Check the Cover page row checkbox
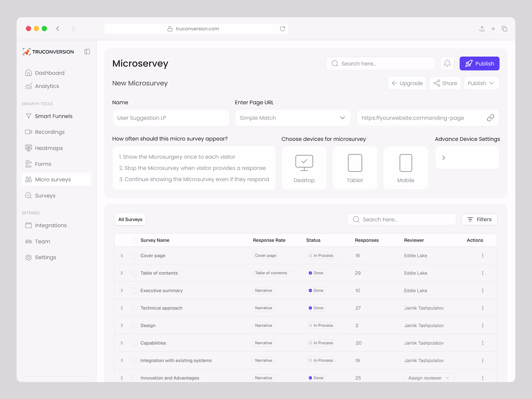The width and height of the screenshot is (532, 399). 135,256
